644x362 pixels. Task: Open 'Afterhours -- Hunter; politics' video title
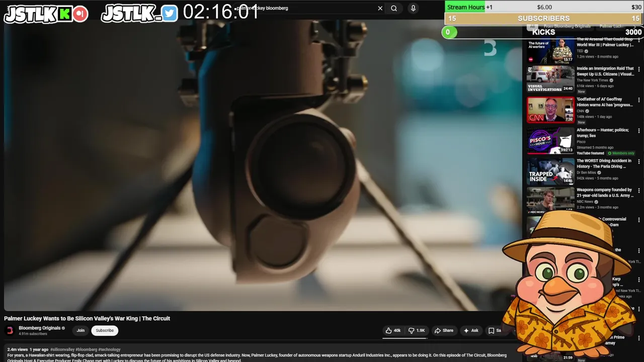603,133
